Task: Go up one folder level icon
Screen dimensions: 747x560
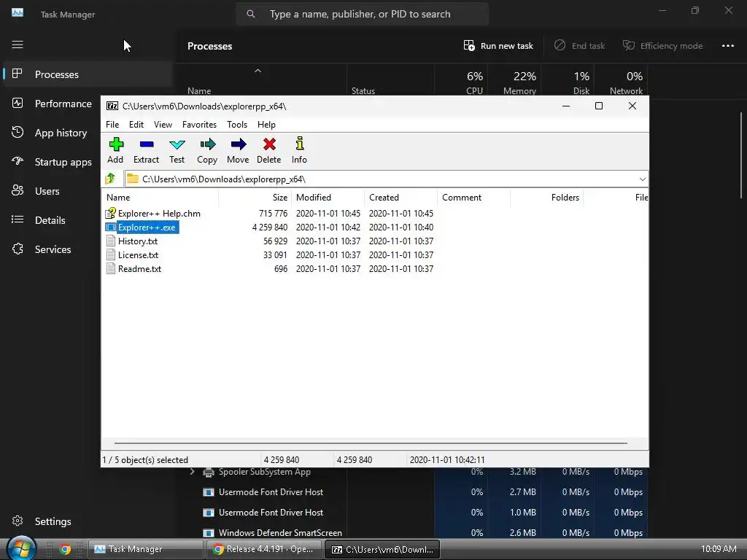Action: tap(111, 179)
